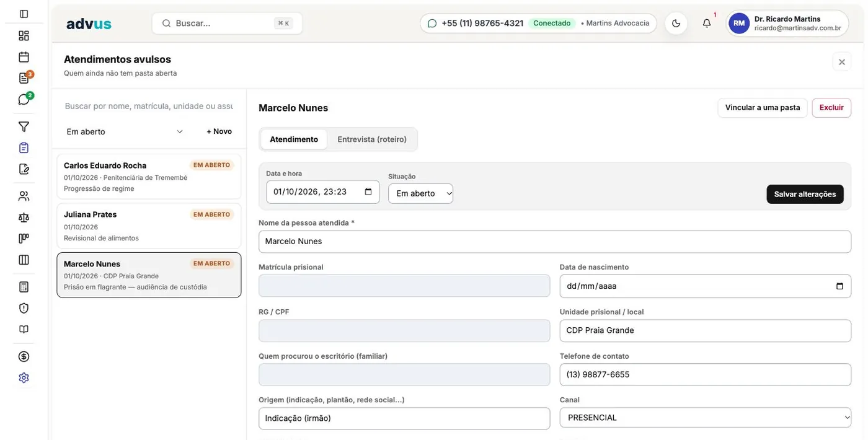Close the Atendimentos avulsos panel
Viewport: 868px width, 440px height.
pyautogui.click(x=842, y=62)
